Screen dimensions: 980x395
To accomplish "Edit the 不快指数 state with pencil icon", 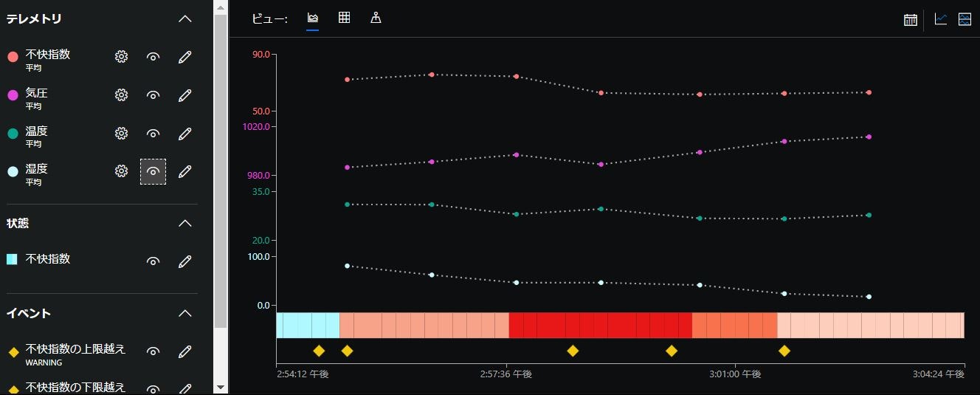I will [185, 261].
